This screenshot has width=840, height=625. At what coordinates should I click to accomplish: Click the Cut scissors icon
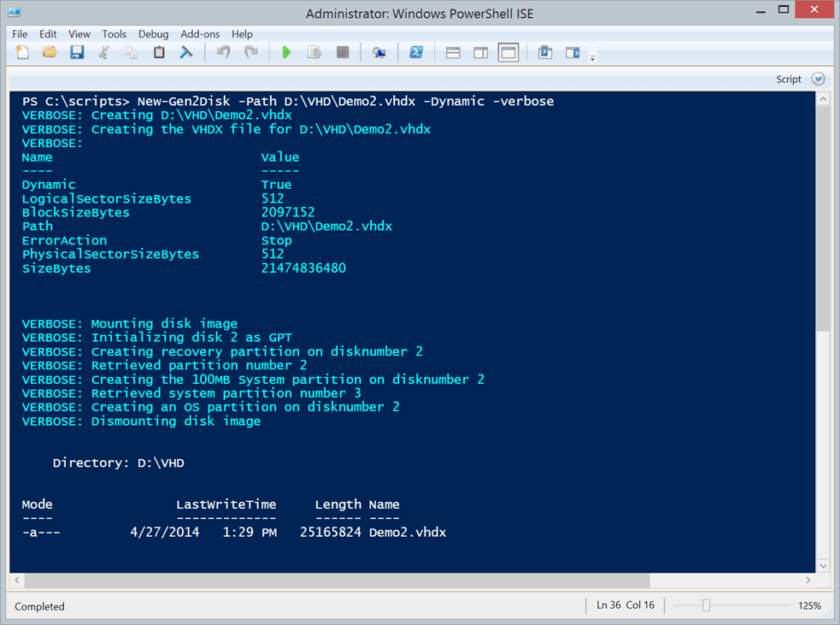[x=104, y=52]
